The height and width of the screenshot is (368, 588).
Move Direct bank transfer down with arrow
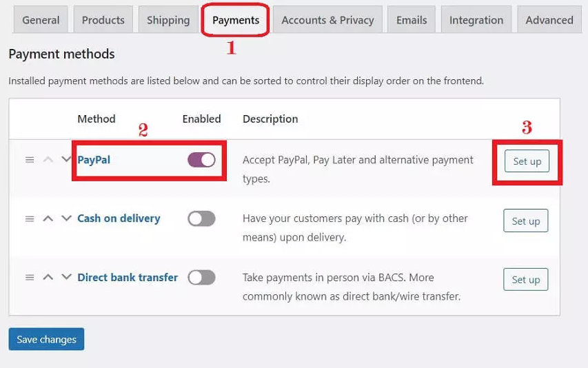coord(66,278)
